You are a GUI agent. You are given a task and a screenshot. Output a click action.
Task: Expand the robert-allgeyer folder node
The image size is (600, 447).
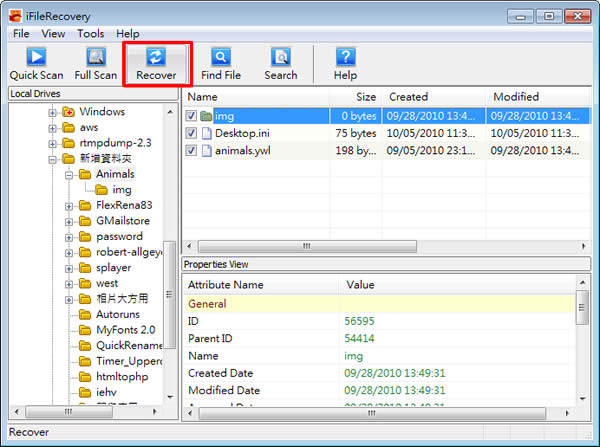pos(69,253)
